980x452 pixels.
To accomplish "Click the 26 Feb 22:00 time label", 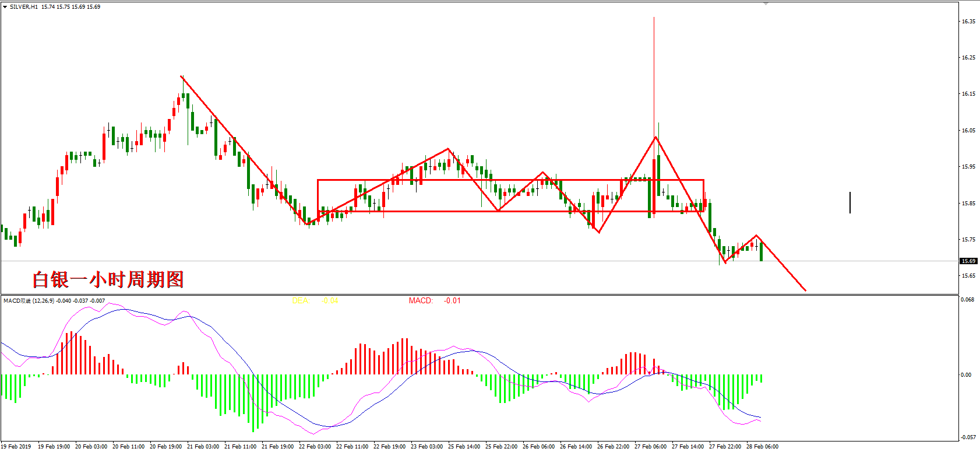I will [x=613, y=447].
